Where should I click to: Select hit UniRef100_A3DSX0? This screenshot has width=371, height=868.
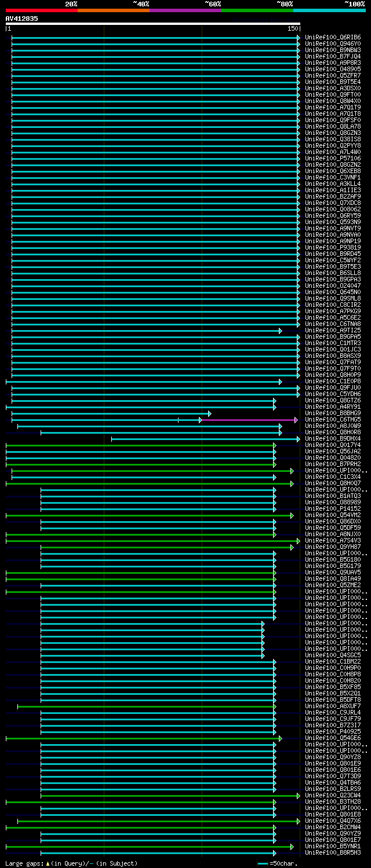tap(333, 88)
